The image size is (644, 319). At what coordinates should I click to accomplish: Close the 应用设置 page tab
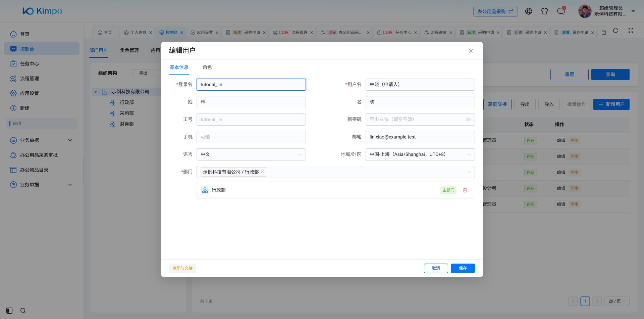(217, 33)
